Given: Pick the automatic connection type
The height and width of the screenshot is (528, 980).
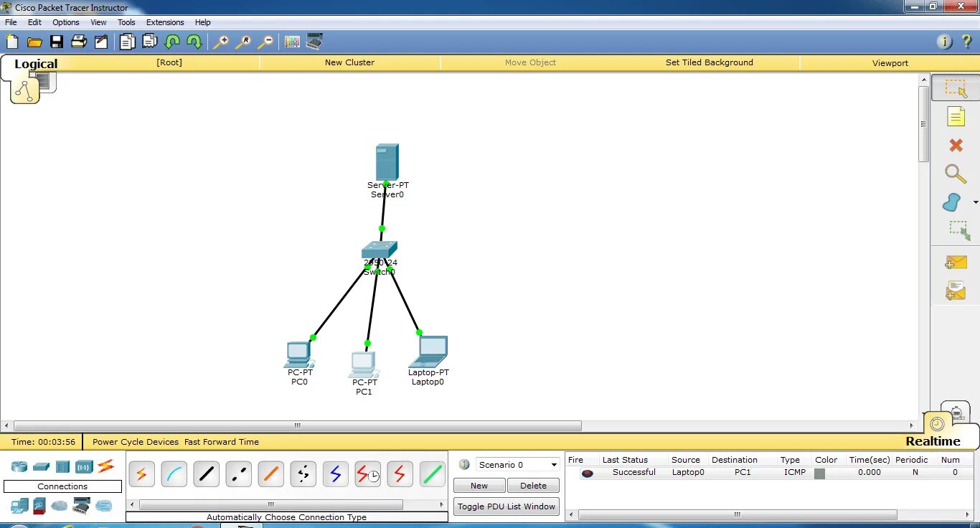Looking at the screenshot, I should pyautogui.click(x=142, y=474).
